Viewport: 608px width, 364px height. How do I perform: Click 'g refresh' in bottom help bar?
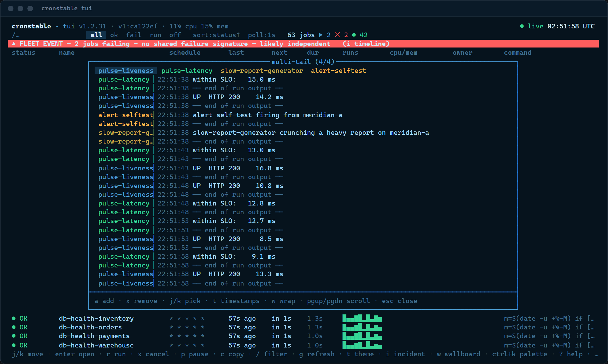(317, 354)
